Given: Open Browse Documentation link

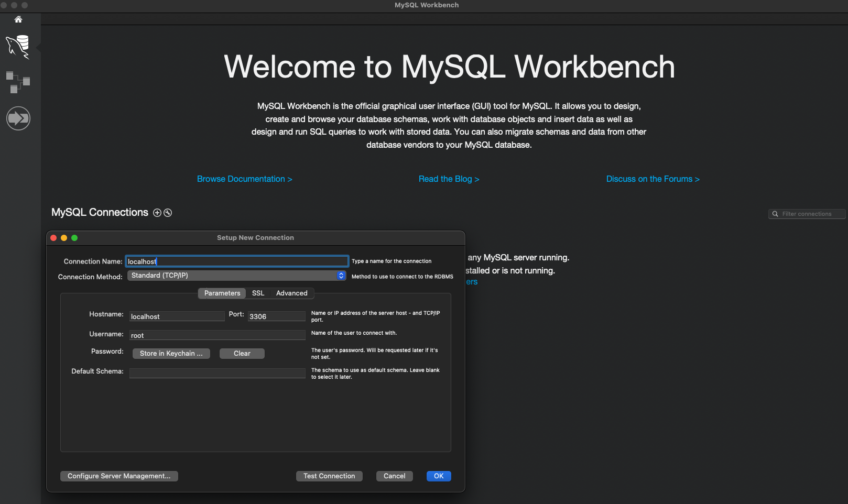Looking at the screenshot, I should click(245, 179).
